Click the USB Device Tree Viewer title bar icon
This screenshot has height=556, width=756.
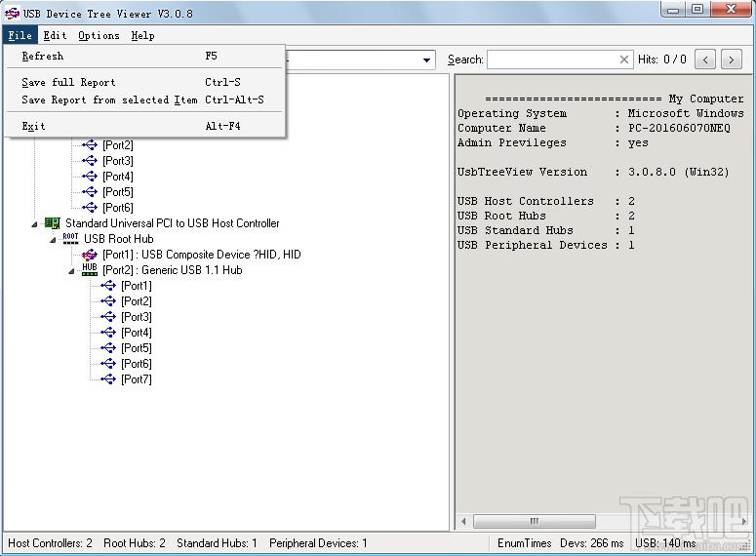click(x=12, y=14)
